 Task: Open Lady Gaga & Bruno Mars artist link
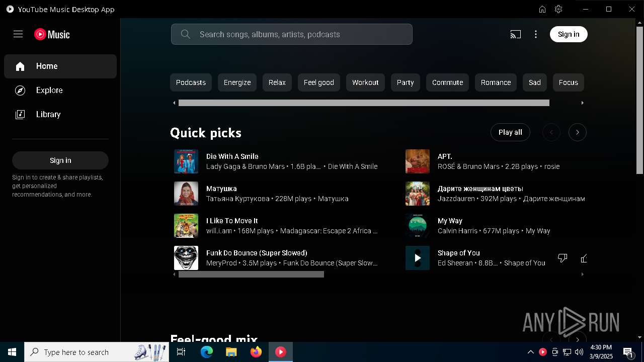(x=246, y=166)
